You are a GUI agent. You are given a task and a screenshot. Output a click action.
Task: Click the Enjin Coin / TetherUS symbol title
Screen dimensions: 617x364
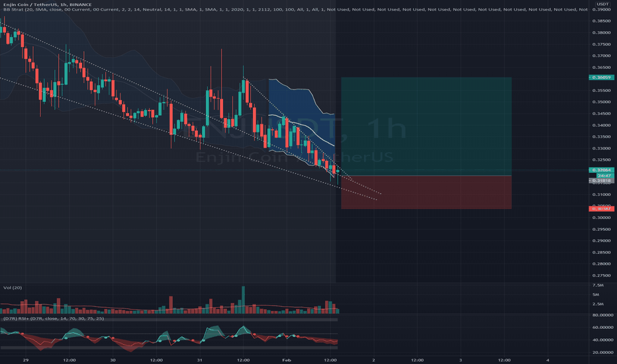(47, 5)
